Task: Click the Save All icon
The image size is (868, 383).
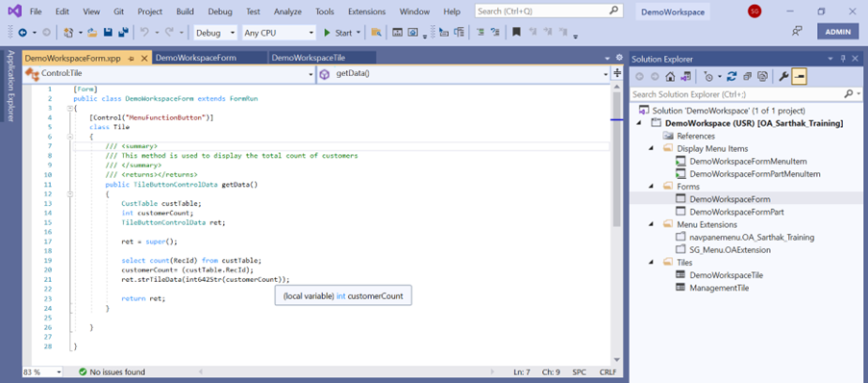Action: tap(124, 33)
